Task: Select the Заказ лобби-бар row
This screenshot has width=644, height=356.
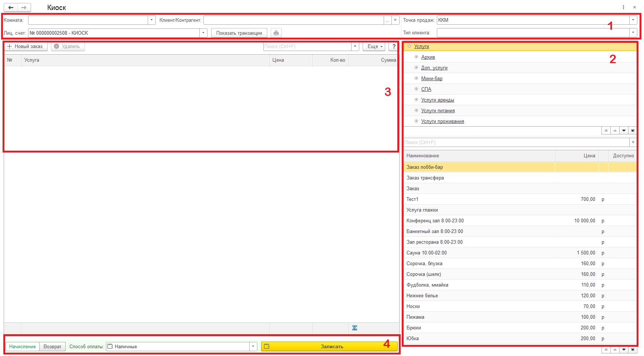Action: click(x=520, y=167)
